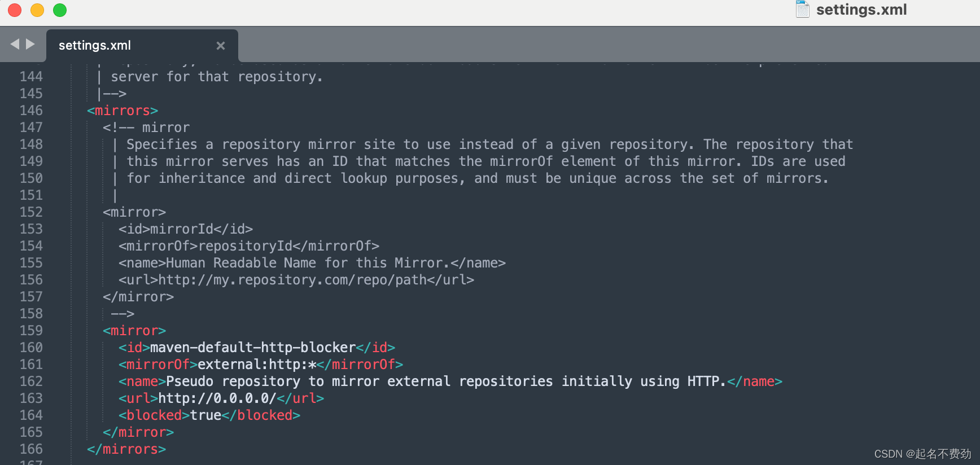This screenshot has width=980, height=465.
Task: Click line number 146
Action: pyautogui.click(x=31, y=111)
